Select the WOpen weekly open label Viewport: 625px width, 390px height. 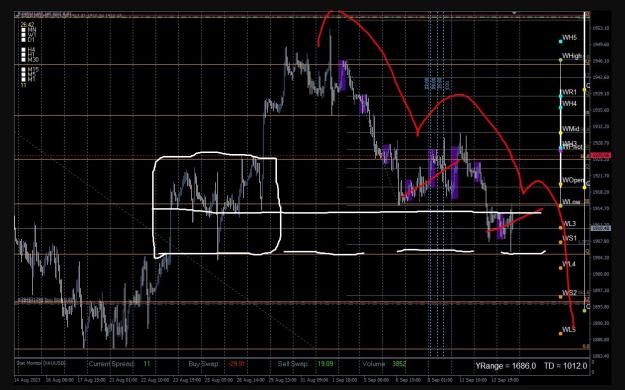573,180
